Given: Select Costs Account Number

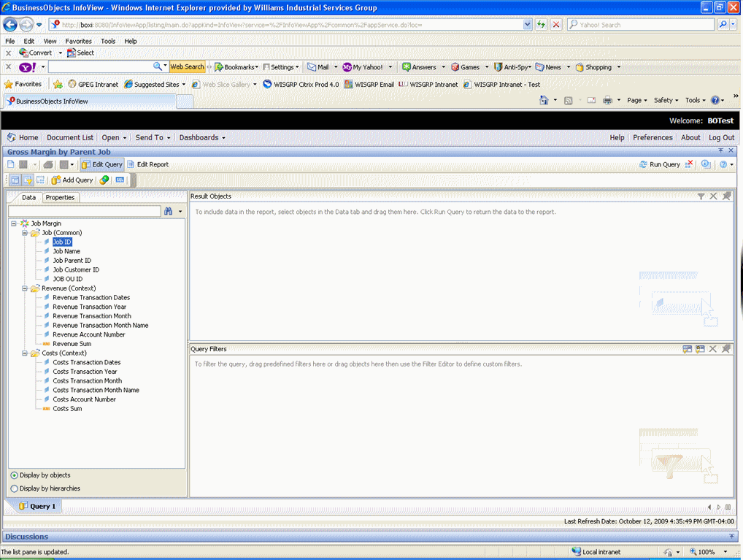Looking at the screenshot, I should coord(85,399).
